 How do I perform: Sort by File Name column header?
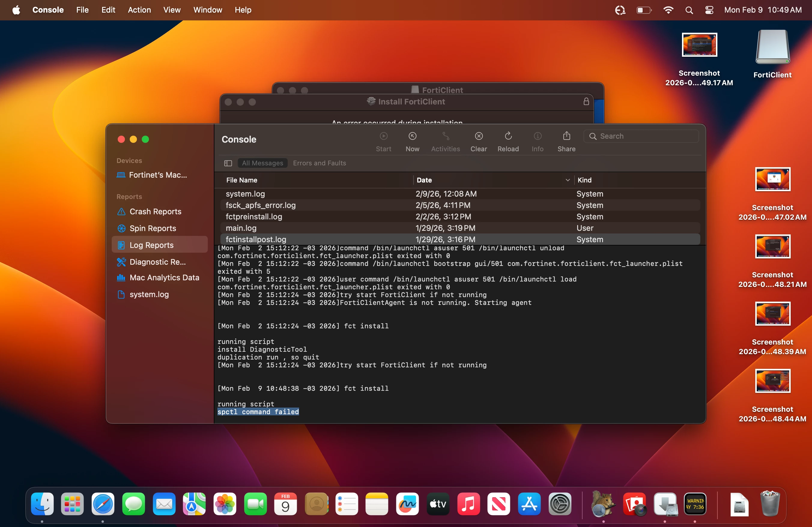tap(241, 180)
